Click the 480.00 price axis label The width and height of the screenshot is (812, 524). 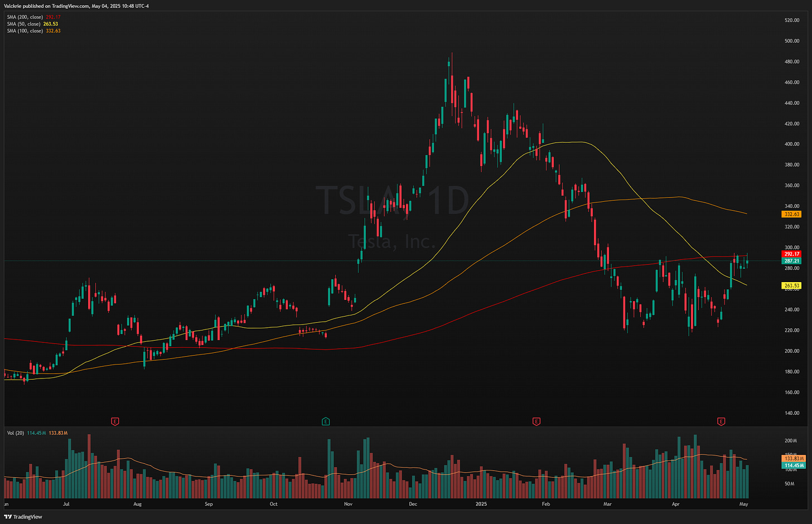[792, 62]
